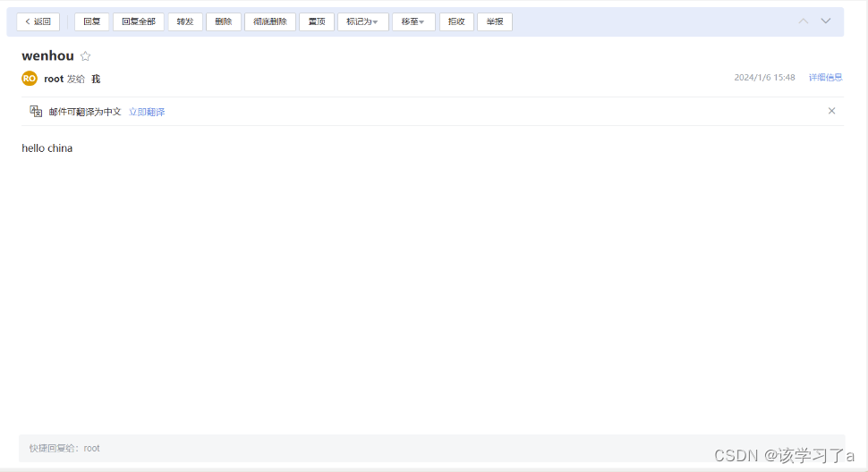Image resolution: width=868 pixels, height=472 pixels.
Task: Click the body text hello china
Action: pyautogui.click(x=47, y=148)
